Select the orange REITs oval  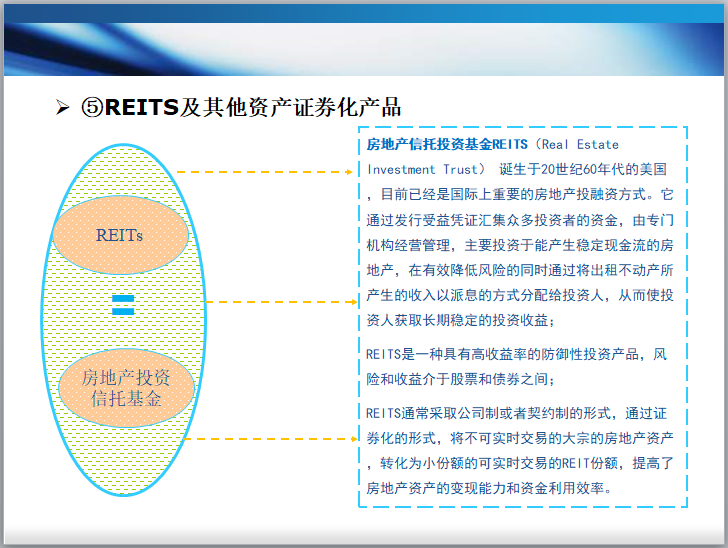point(120,236)
